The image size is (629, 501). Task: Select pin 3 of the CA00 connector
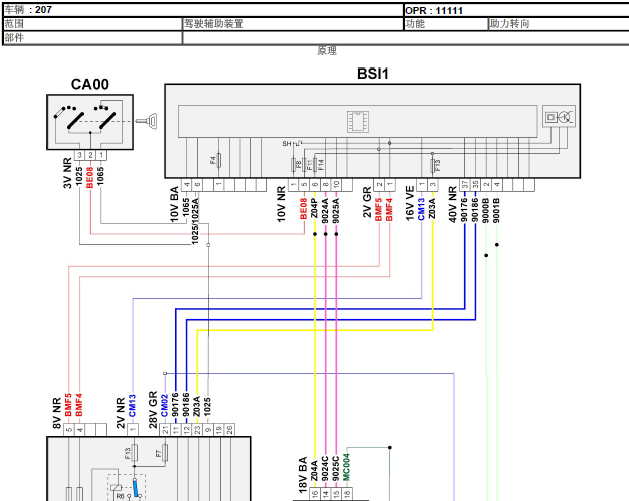(79, 155)
